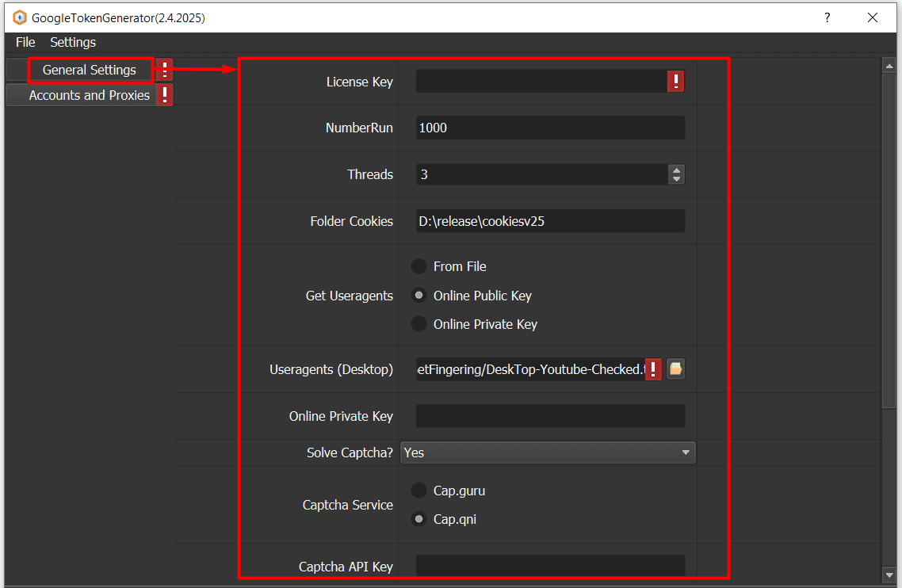The width and height of the screenshot is (902, 588).
Task: Click the scrollbar up arrow
Action: click(889, 66)
